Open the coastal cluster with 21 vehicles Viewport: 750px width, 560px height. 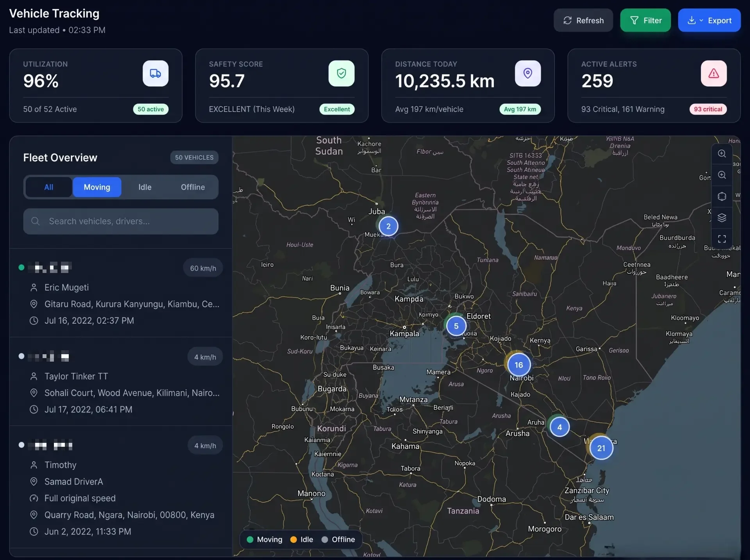(x=601, y=448)
